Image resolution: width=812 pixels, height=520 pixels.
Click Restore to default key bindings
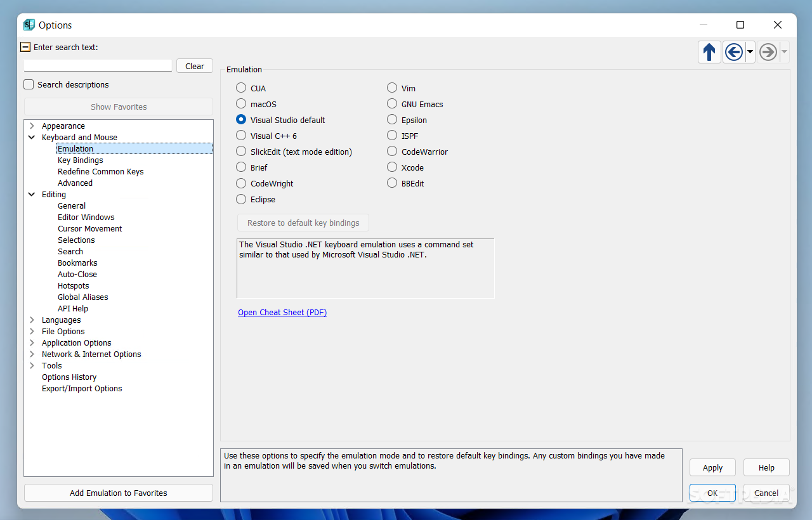[303, 223]
